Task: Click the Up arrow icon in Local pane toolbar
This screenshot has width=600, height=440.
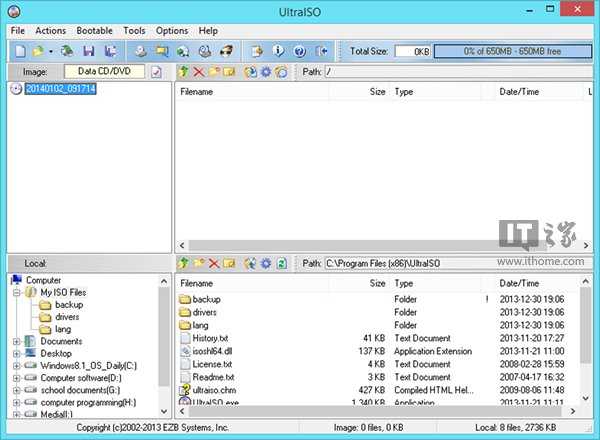Action: [x=184, y=263]
